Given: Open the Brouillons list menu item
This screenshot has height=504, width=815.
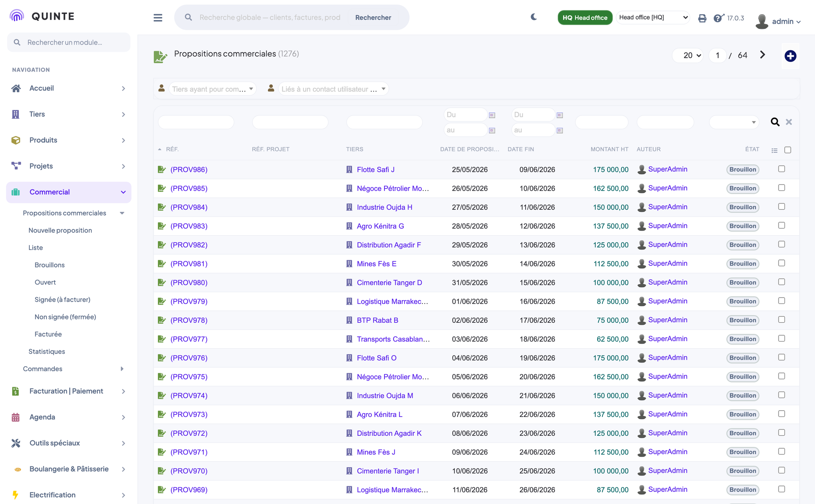Looking at the screenshot, I should tap(49, 265).
